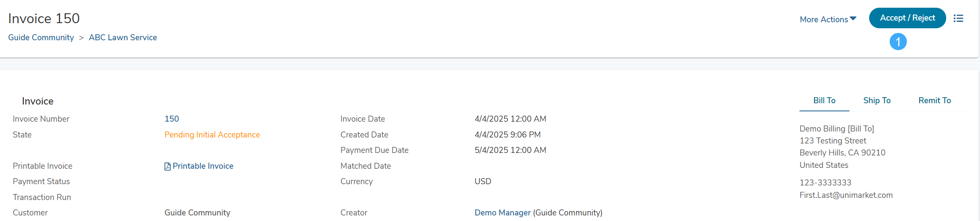980x221 pixels.
Task: Open the Demo Manager creator link
Action: point(502,213)
